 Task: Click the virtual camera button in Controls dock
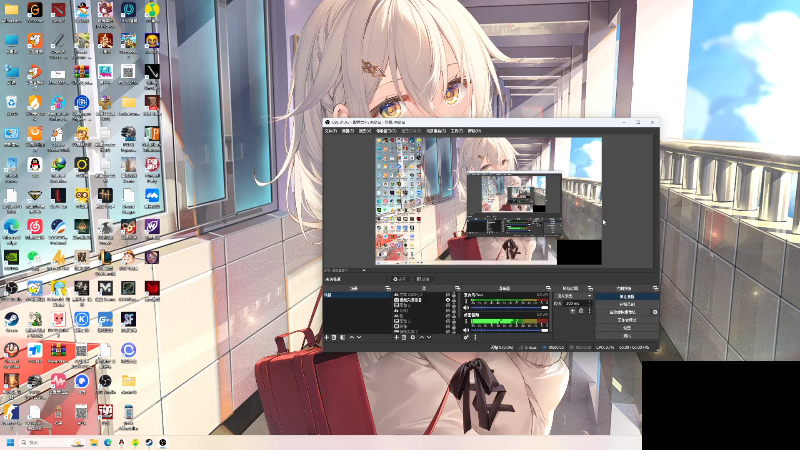click(623, 312)
